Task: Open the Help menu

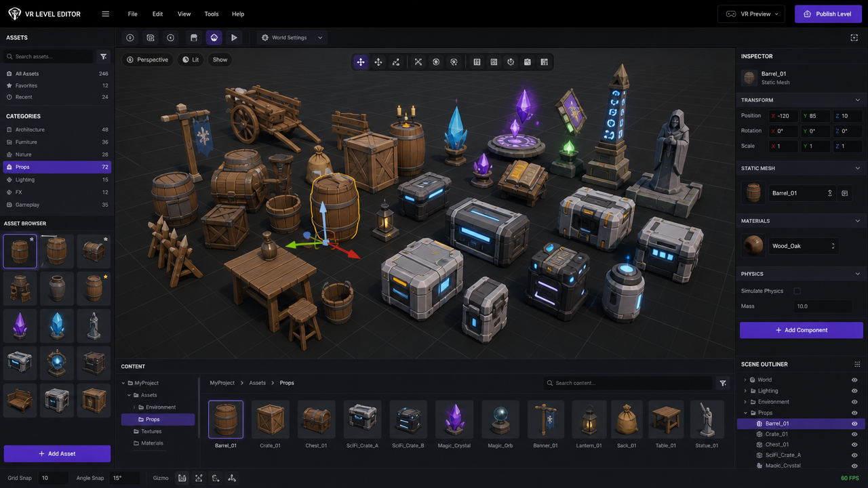Action: 238,14
